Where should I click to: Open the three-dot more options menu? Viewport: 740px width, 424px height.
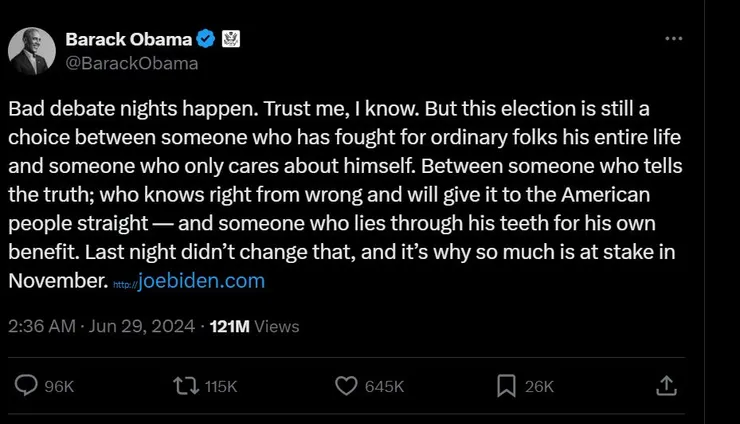tap(674, 38)
